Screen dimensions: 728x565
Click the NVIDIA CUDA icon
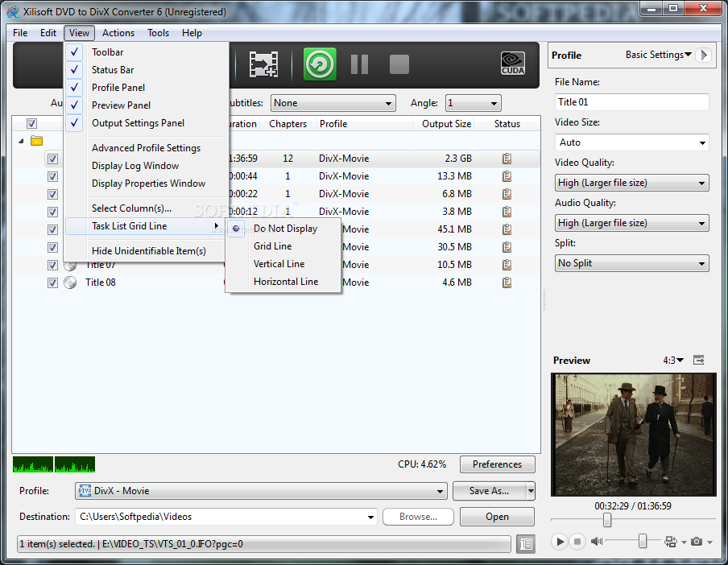pos(512,64)
